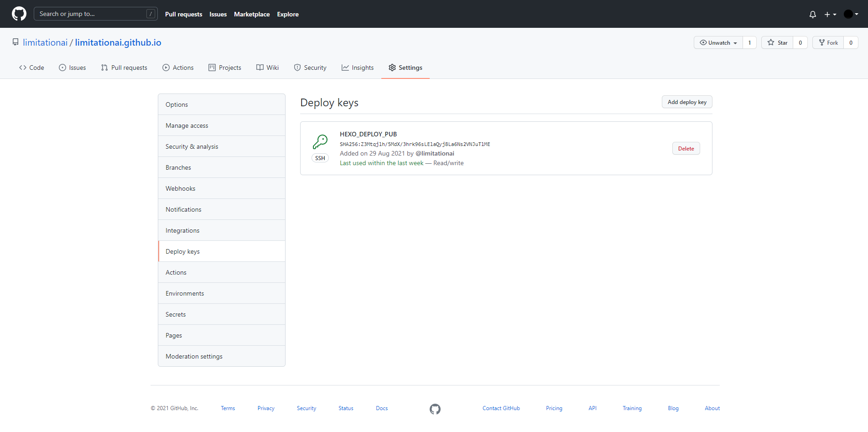Open Secrets settings

click(222, 314)
